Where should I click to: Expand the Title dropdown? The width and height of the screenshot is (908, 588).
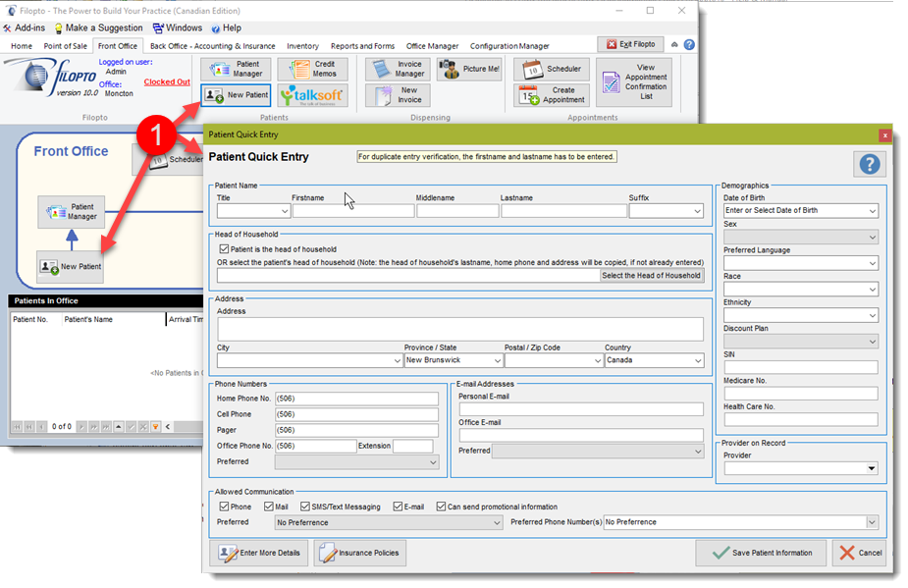[285, 211]
